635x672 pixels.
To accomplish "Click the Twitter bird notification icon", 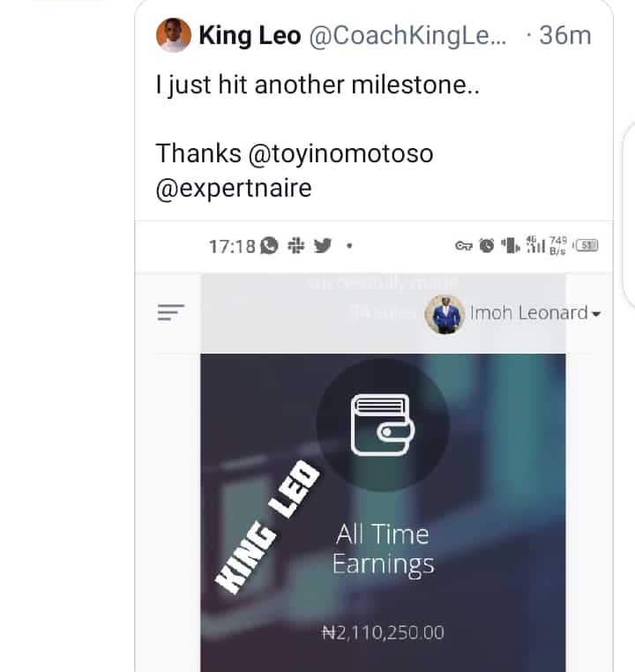I will click(322, 246).
